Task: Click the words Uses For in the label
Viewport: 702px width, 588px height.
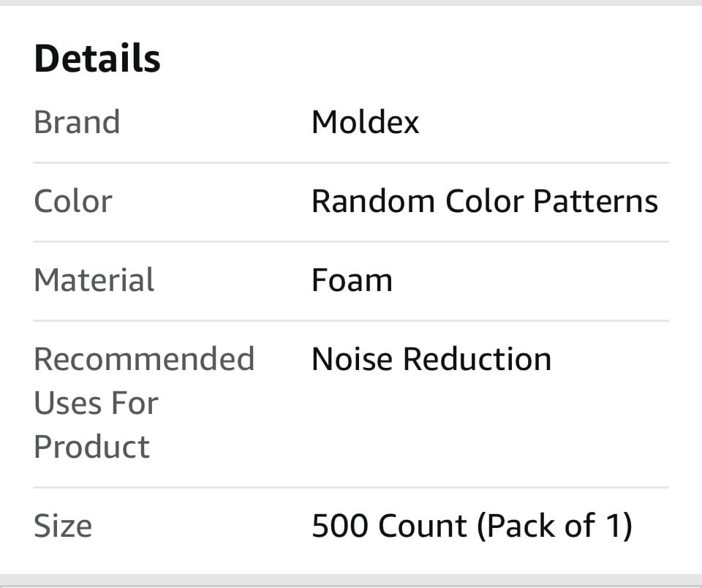Action: pyautogui.click(x=97, y=403)
